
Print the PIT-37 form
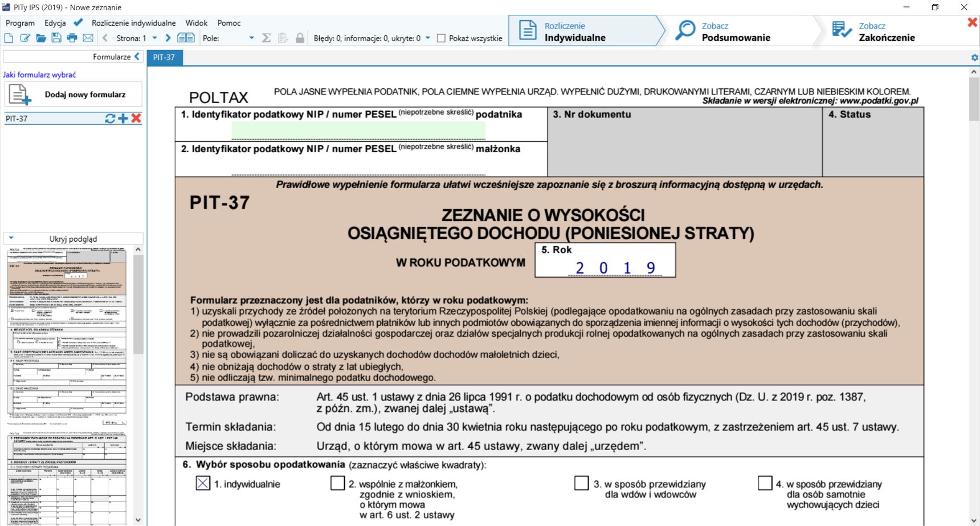click(72, 38)
